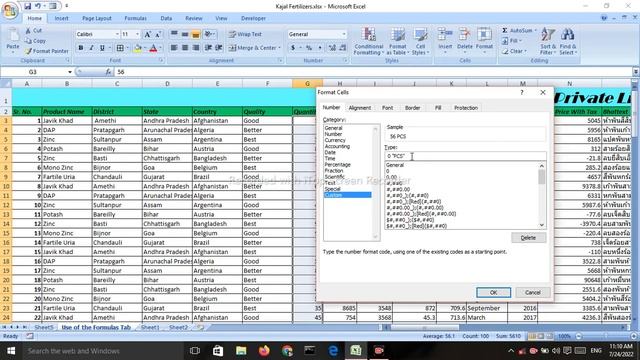
Task: Open the font size dropdown
Action: tap(138, 34)
